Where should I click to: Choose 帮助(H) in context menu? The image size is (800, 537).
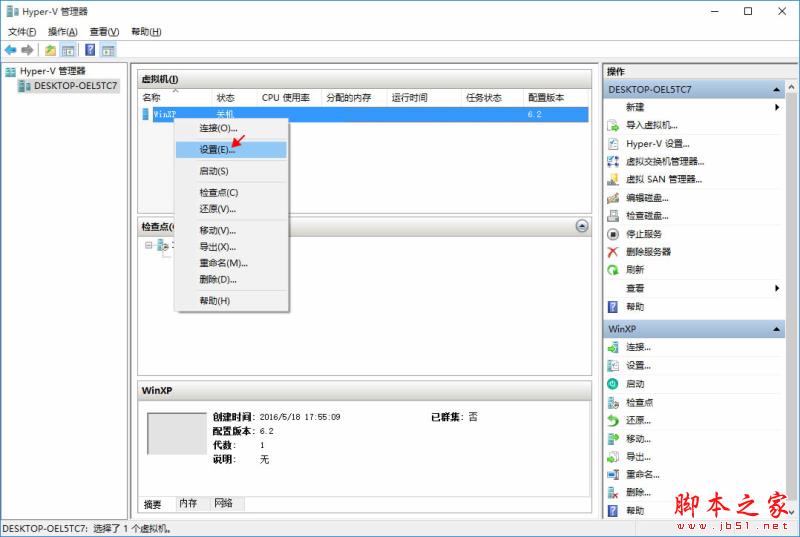pos(232,301)
